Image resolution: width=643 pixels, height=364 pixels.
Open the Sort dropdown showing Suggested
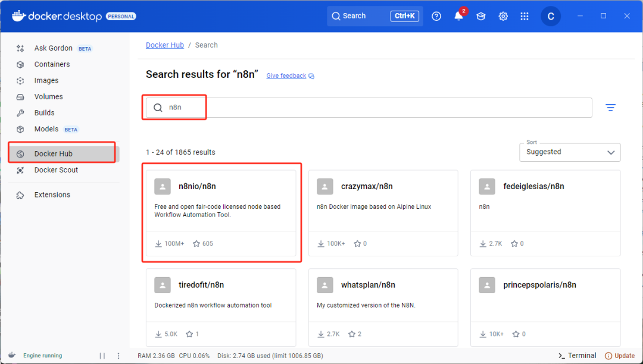pos(570,152)
